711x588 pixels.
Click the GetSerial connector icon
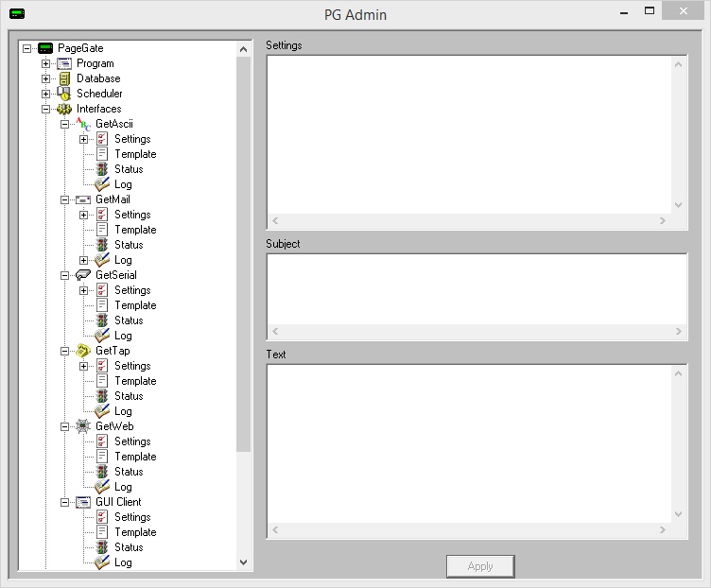click(x=83, y=275)
